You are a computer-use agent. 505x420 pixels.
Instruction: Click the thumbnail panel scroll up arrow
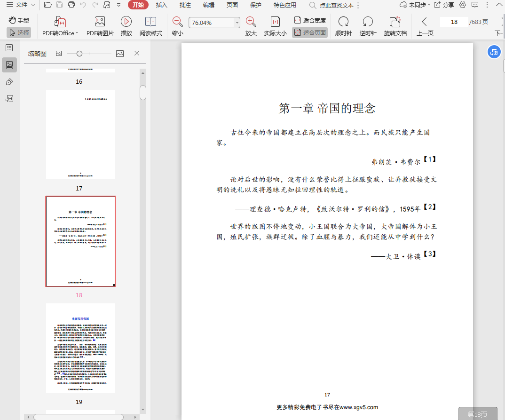pos(143,73)
